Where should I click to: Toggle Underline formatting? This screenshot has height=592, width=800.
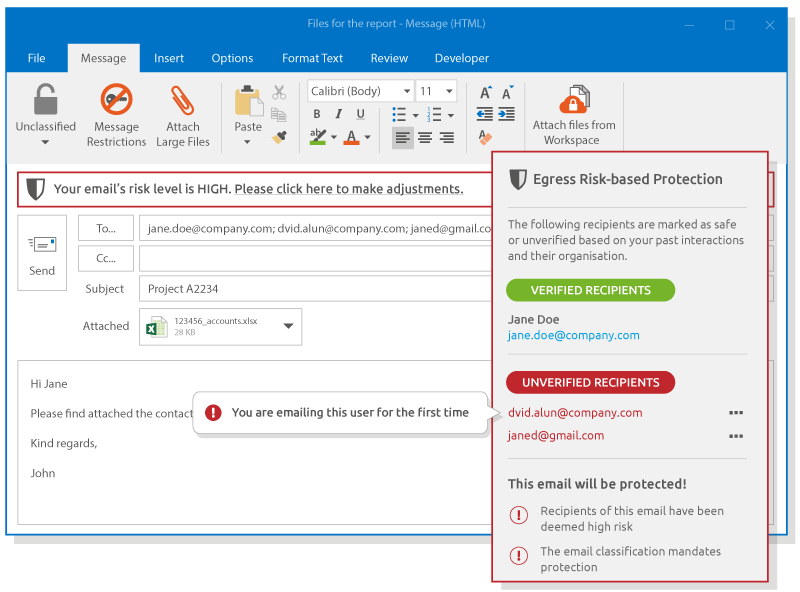pyautogui.click(x=360, y=114)
